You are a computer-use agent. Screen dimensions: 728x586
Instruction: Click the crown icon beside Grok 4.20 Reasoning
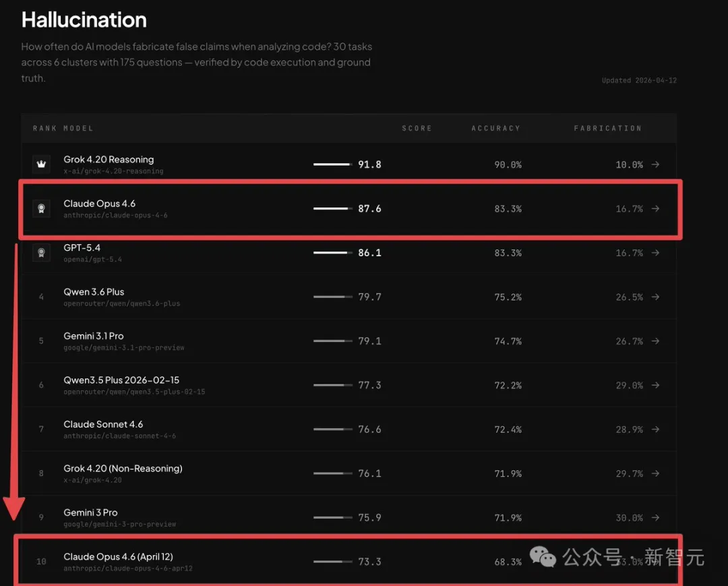click(41, 165)
